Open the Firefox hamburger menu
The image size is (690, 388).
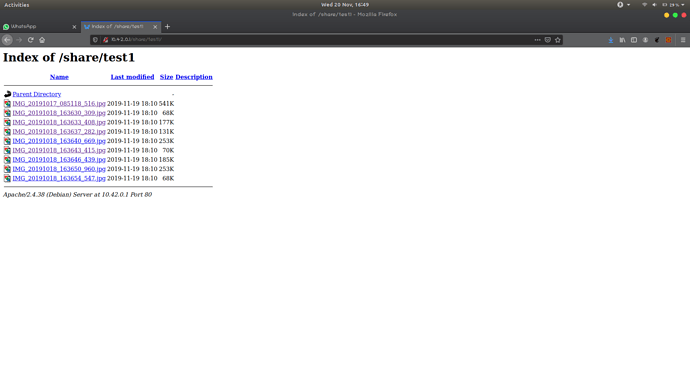tap(683, 40)
